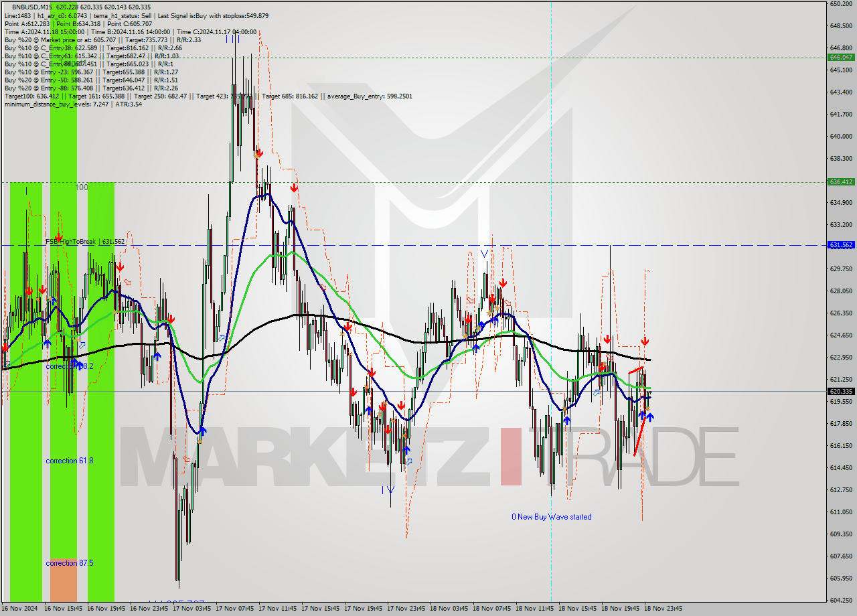This screenshot has width=857, height=616.
Task: Click the 'correction 61.8' label
Action: pos(70,461)
